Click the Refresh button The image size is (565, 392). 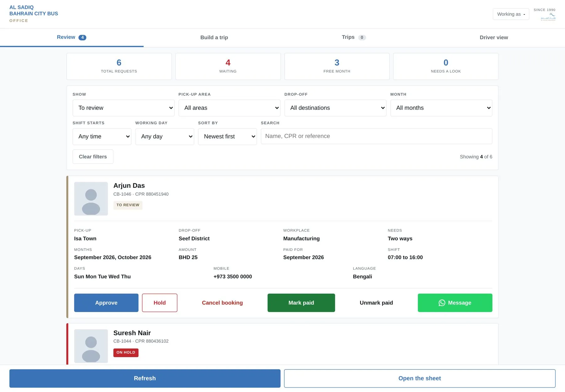[145, 378]
